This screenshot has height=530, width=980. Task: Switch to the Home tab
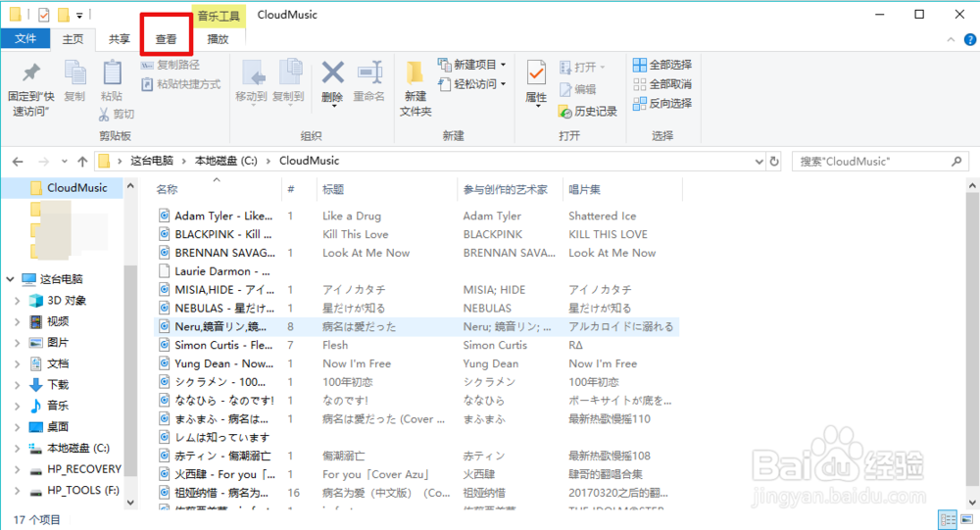click(x=73, y=39)
